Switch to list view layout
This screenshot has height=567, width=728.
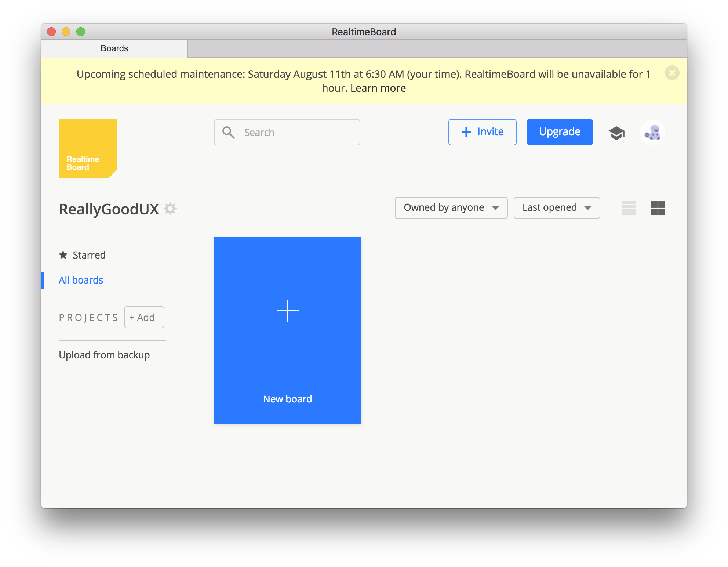tap(629, 208)
